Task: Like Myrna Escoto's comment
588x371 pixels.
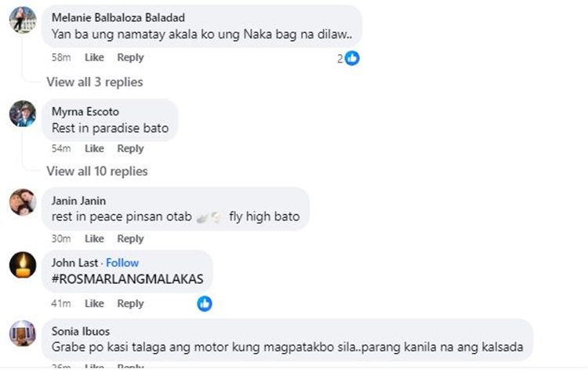Action: 94,148
